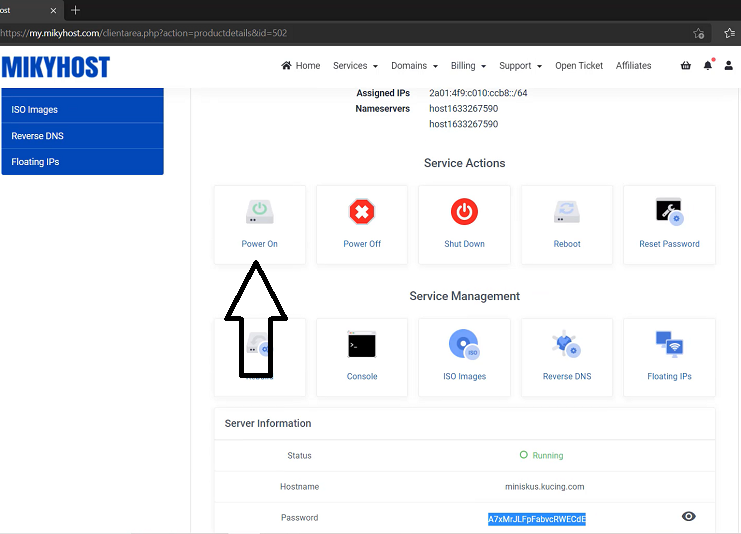Viewport: 741px width, 534px height.
Task: Go to Home in navigation
Action: tap(301, 66)
